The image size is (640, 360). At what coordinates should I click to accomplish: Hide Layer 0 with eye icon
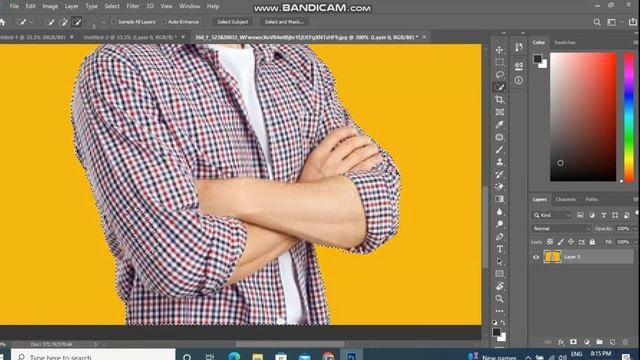536,257
